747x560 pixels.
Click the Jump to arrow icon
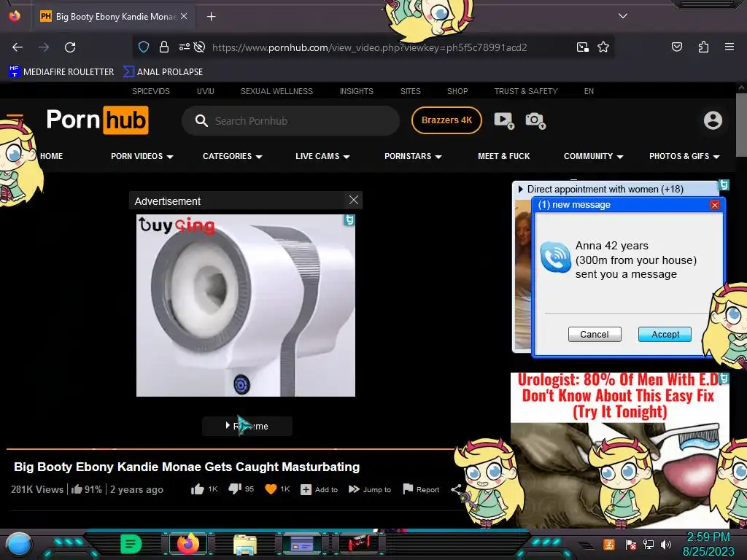tap(354, 489)
